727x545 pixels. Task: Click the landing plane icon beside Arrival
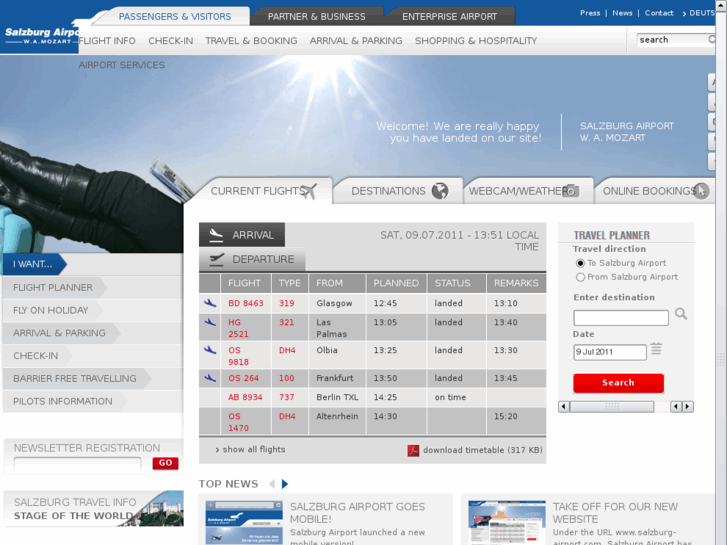[216, 235]
